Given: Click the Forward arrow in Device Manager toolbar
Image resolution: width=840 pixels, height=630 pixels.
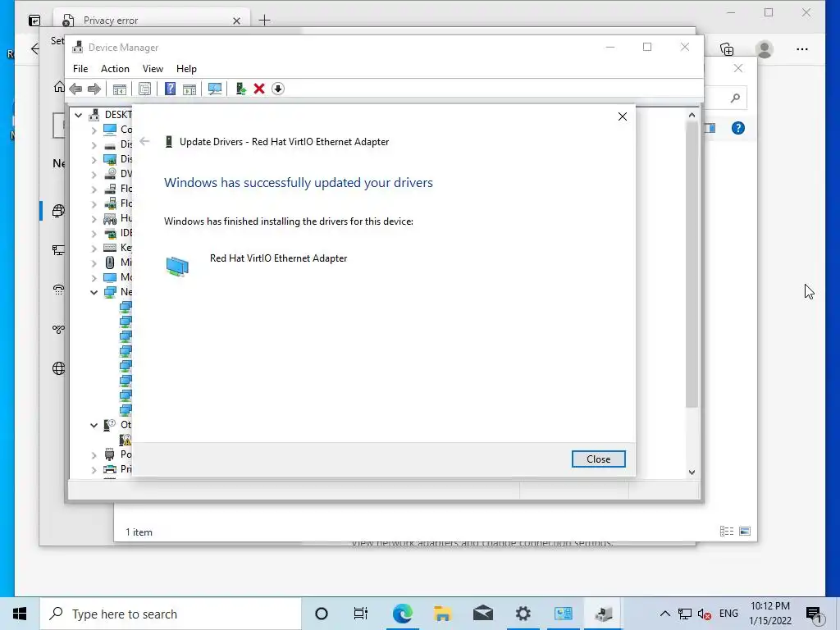Looking at the screenshot, I should (x=94, y=89).
